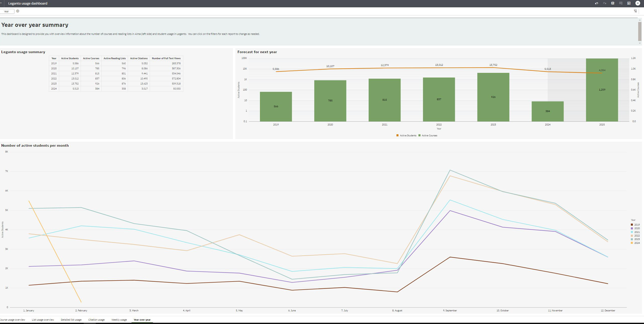
Task: Click the 2021 green bar labeled 815
Action: pyautogui.click(x=385, y=100)
